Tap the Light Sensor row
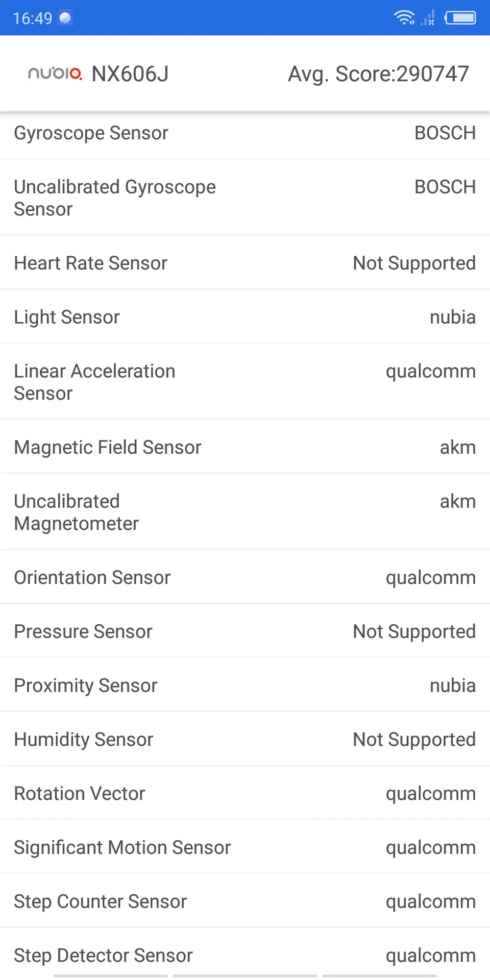490x980 pixels. click(245, 317)
